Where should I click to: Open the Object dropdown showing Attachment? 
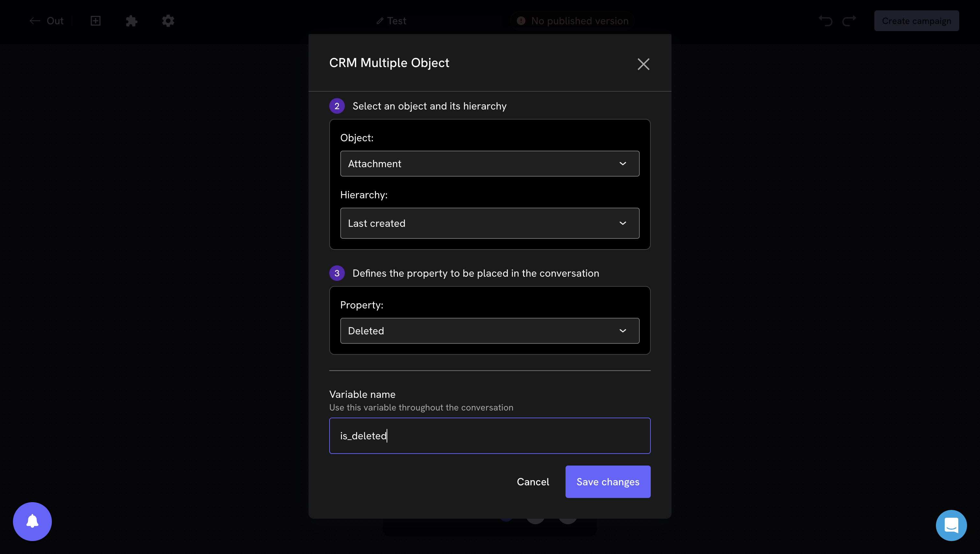[489, 164]
